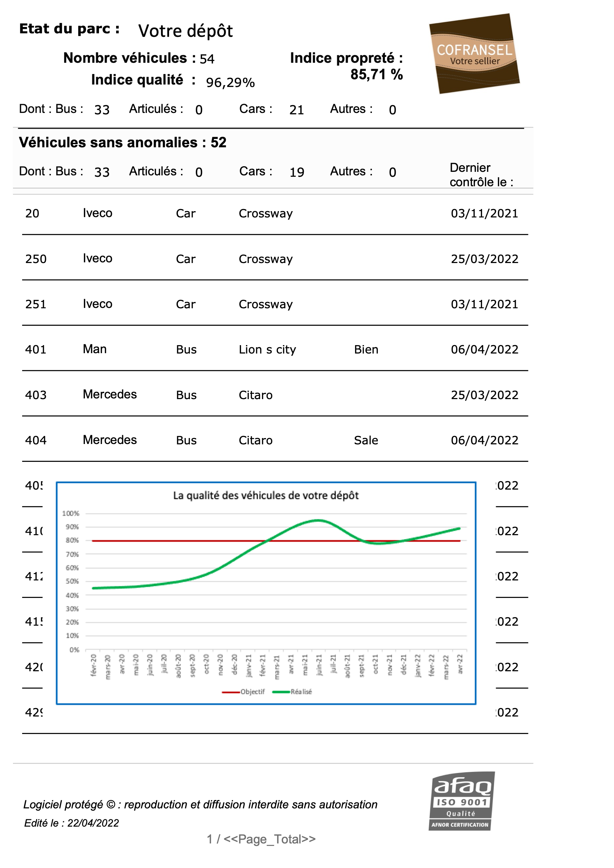Click the "avr-22" month label on the chart
Image resolution: width=614 pixels, height=868 pixels.
click(x=460, y=664)
